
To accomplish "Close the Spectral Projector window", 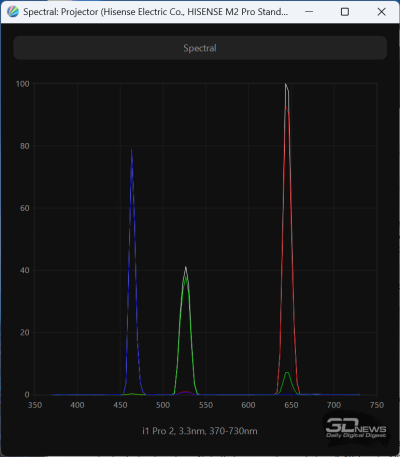I will click(381, 12).
